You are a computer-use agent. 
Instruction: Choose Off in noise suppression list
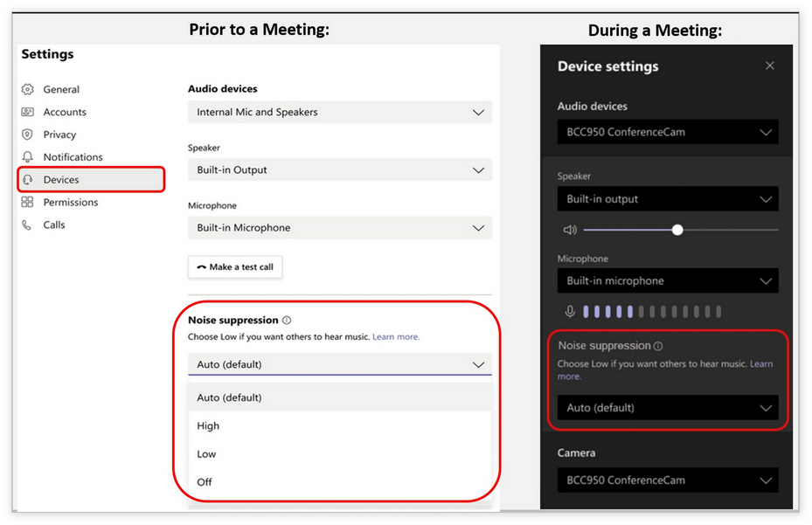pyautogui.click(x=205, y=482)
